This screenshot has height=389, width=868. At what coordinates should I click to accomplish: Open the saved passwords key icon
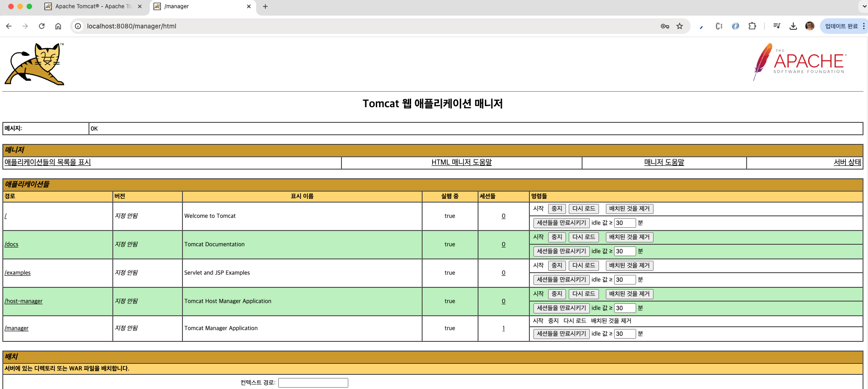pos(665,26)
